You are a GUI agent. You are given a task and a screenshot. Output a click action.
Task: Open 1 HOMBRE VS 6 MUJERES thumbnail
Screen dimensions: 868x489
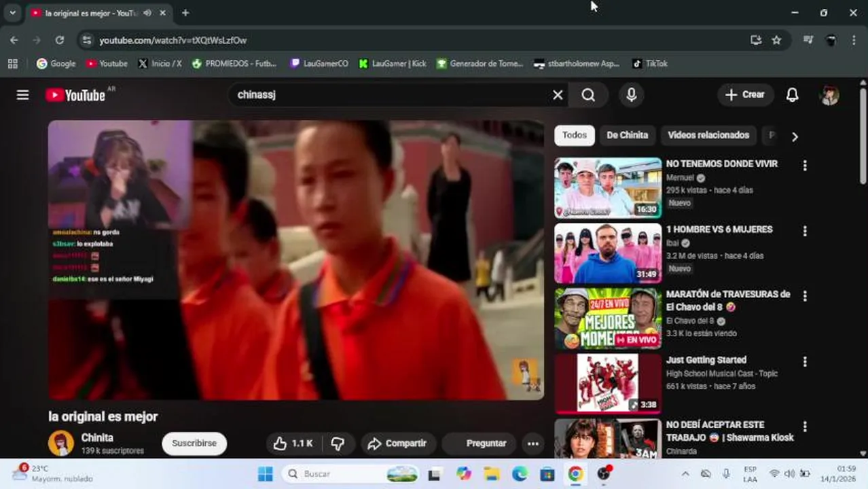pos(608,253)
